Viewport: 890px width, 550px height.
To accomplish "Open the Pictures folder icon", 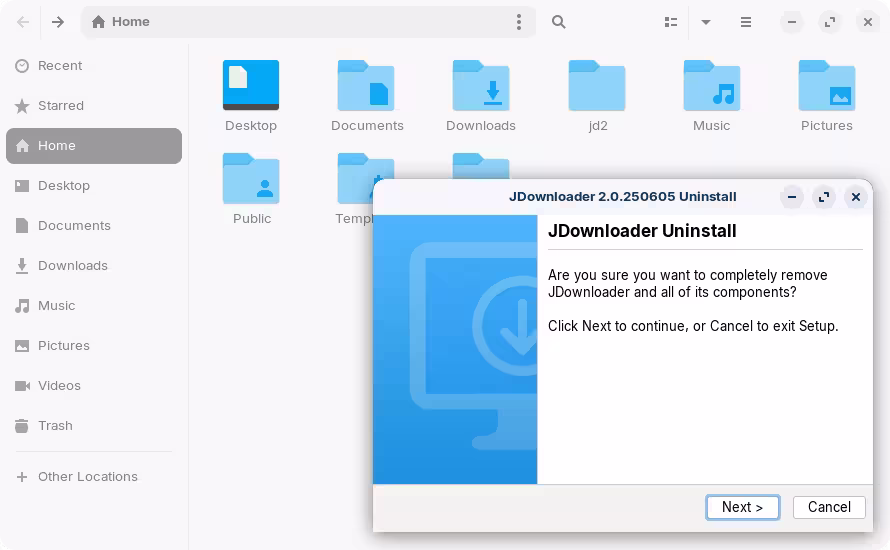I will pyautogui.click(x=826, y=87).
